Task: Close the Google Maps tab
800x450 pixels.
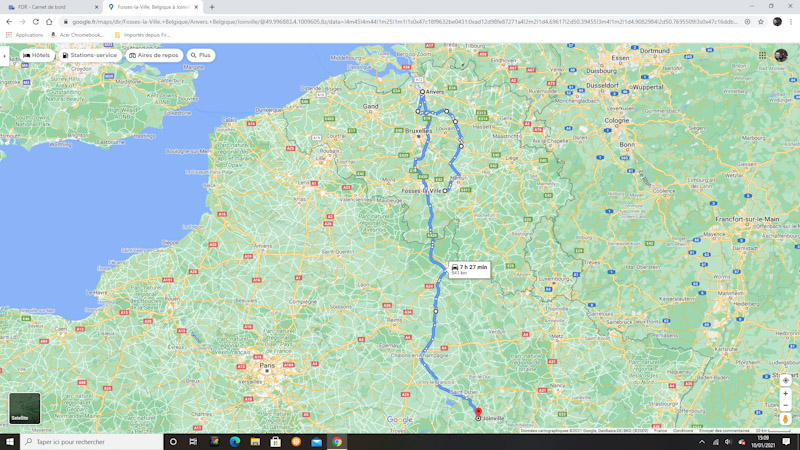Action: 196,7
